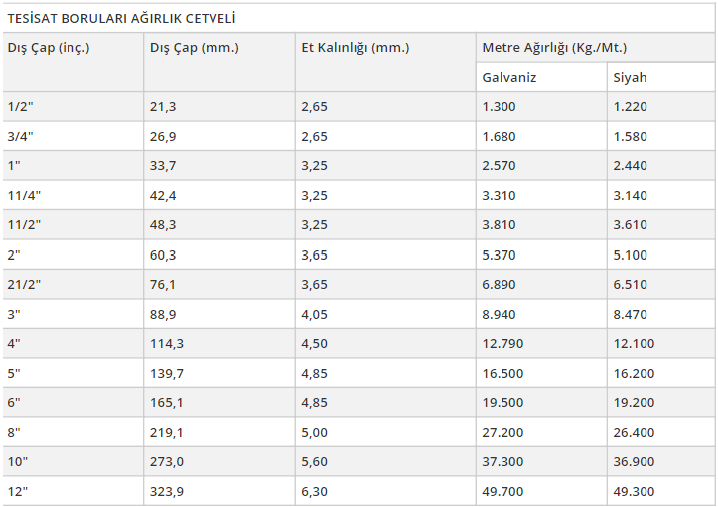This screenshot has width=718, height=507.
Task: Select the Dış Çap (inç.) column header
Action: (x=73, y=62)
